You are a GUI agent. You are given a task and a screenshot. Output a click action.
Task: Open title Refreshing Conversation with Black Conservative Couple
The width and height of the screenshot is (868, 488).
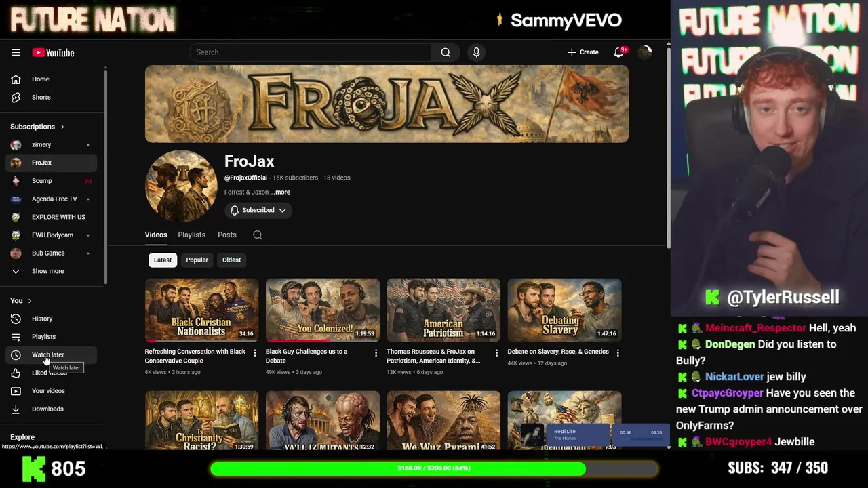195,356
